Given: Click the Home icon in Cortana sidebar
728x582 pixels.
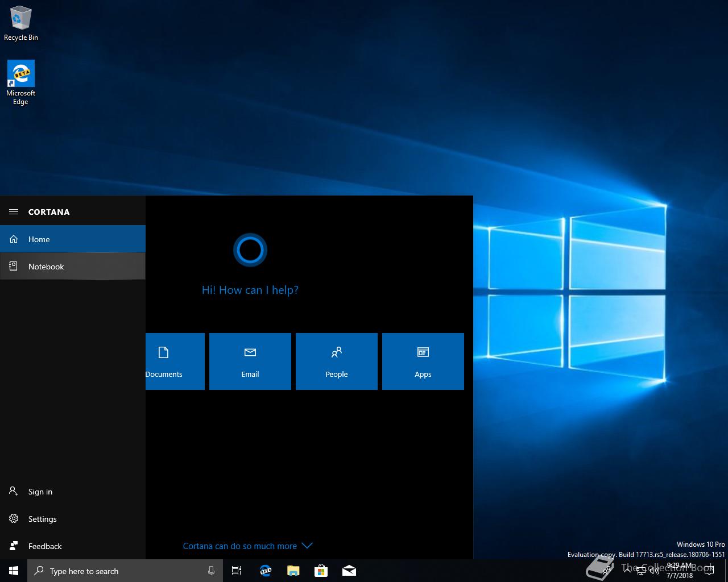Looking at the screenshot, I should (x=14, y=239).
